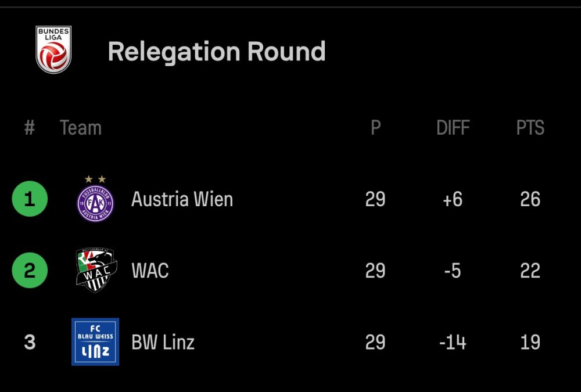Sort table by PTS column header

(530, 128)
